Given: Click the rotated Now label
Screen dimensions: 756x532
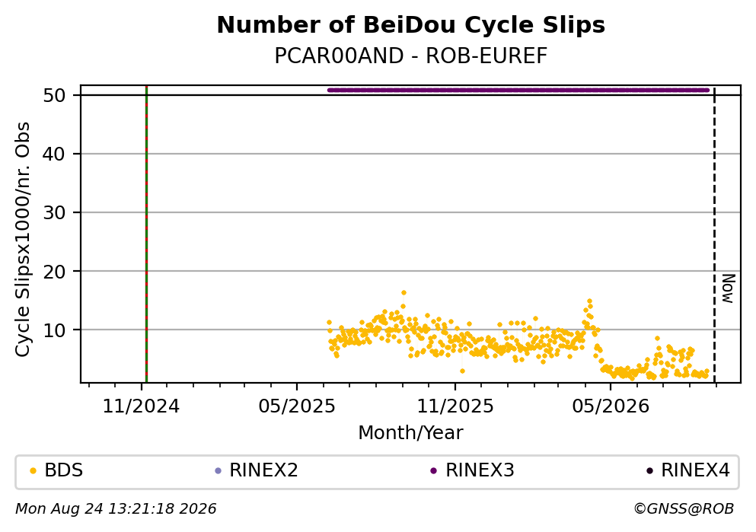Looking at the screenshot, I should click(x=728, y=288).
